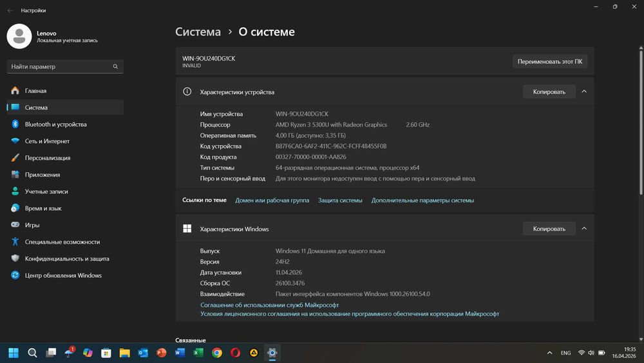Click product code 00327-70000-00001-AA826
644x363 pixels.
pyautogui.click(x=311, y=157)
